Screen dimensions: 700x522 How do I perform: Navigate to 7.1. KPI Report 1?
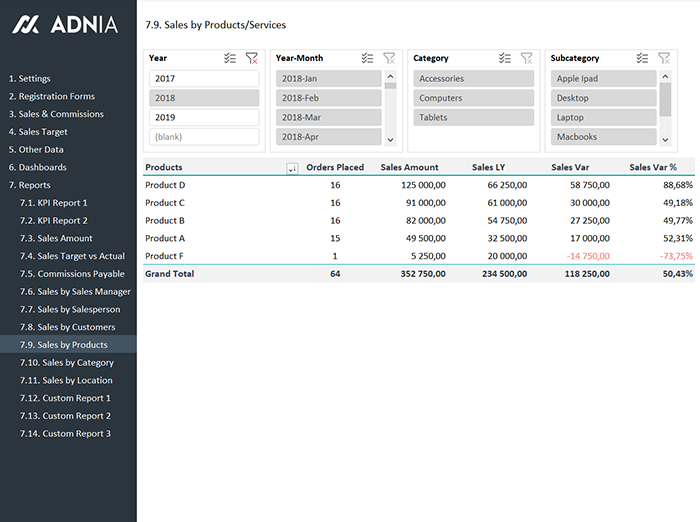point(53,203)
